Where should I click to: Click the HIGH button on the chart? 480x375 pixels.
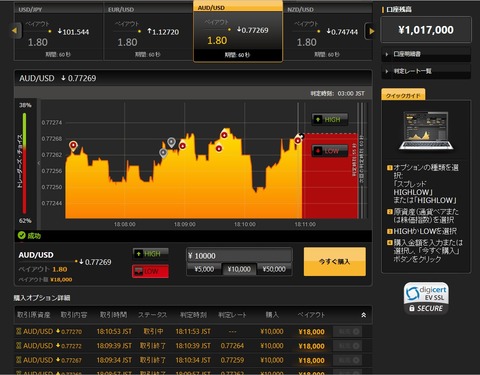point(330,119)
